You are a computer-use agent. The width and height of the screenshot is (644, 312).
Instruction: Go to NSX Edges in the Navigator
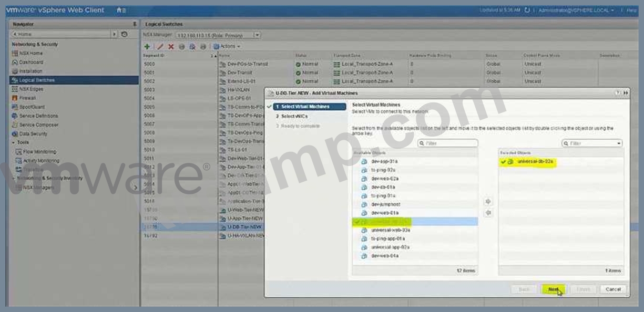[x=31, y=89]
